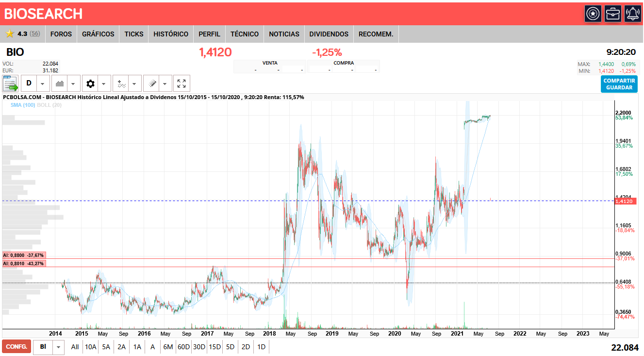
Task: Open the PERFIL tab
Action: (209, 34)
